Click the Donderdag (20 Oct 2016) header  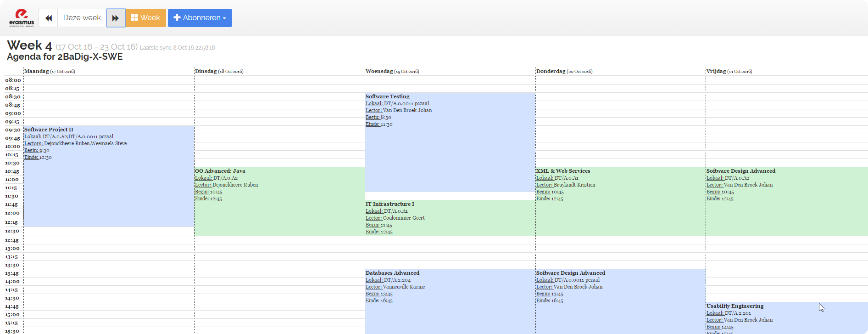(x=564, y=71)
